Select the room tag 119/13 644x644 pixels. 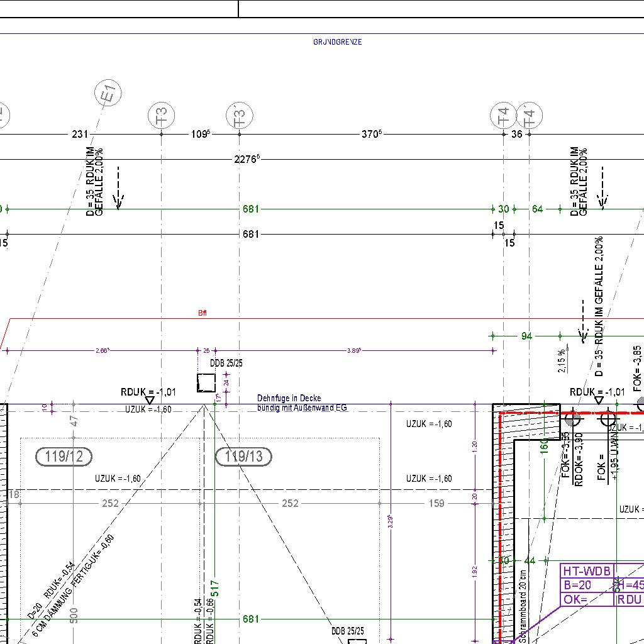[x=243, y=457]
